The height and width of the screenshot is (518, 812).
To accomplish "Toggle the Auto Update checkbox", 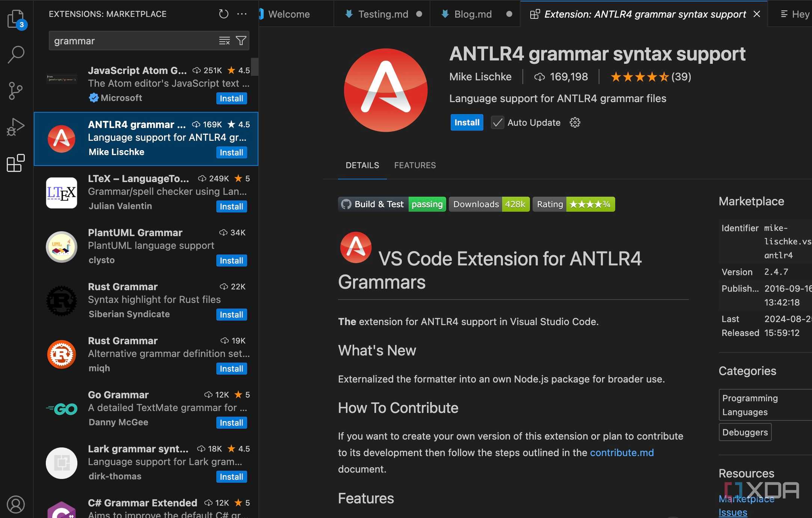I will pos(497,122).
